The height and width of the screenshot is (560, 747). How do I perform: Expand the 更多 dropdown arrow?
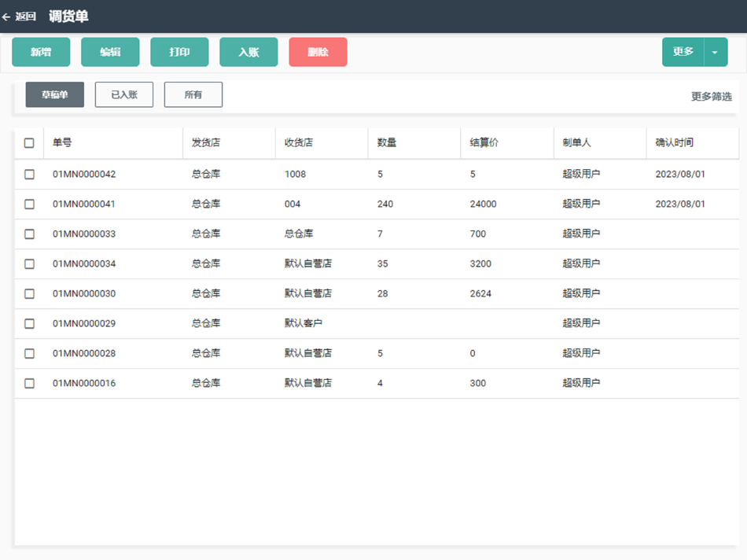click(x=715, y=52)
